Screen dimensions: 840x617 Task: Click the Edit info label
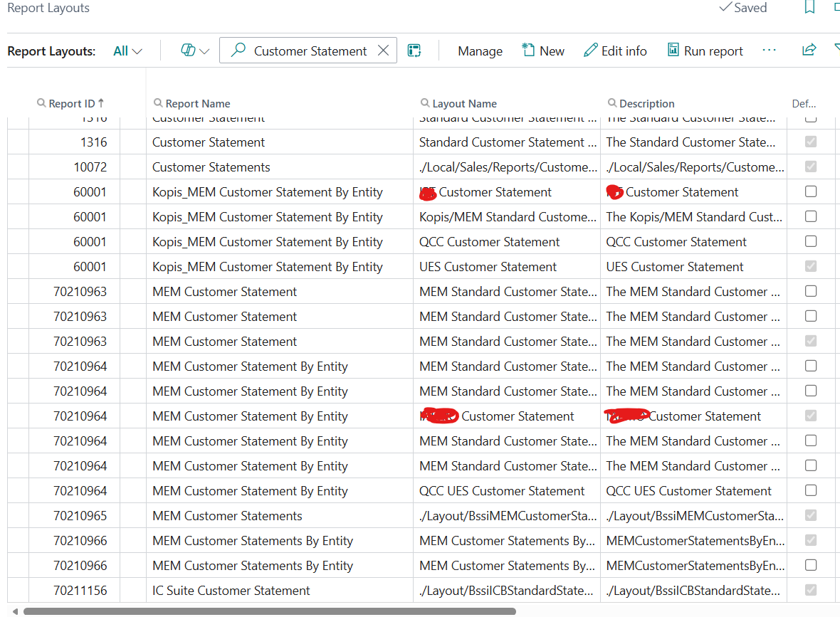coord(624,51)
